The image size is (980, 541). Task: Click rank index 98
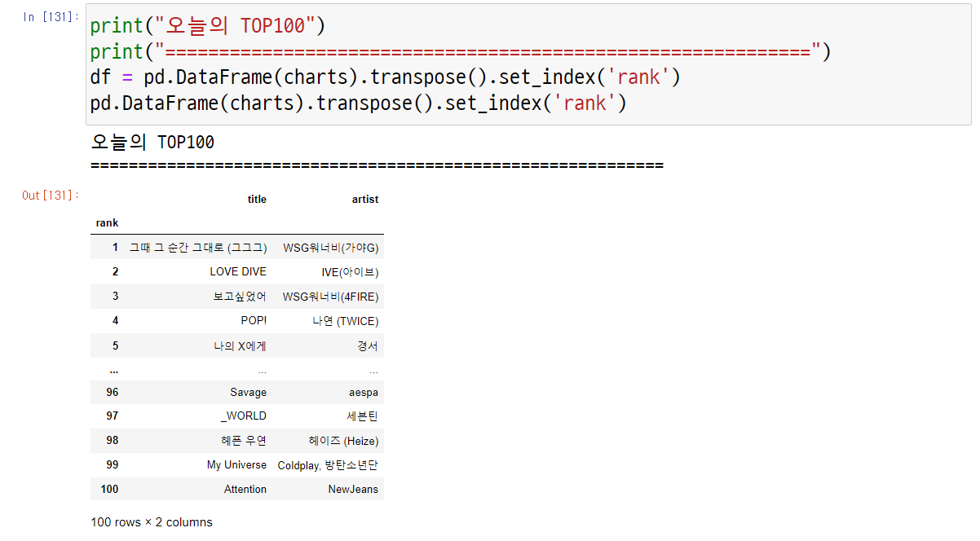pyautogui.click(x=113, y=441)
